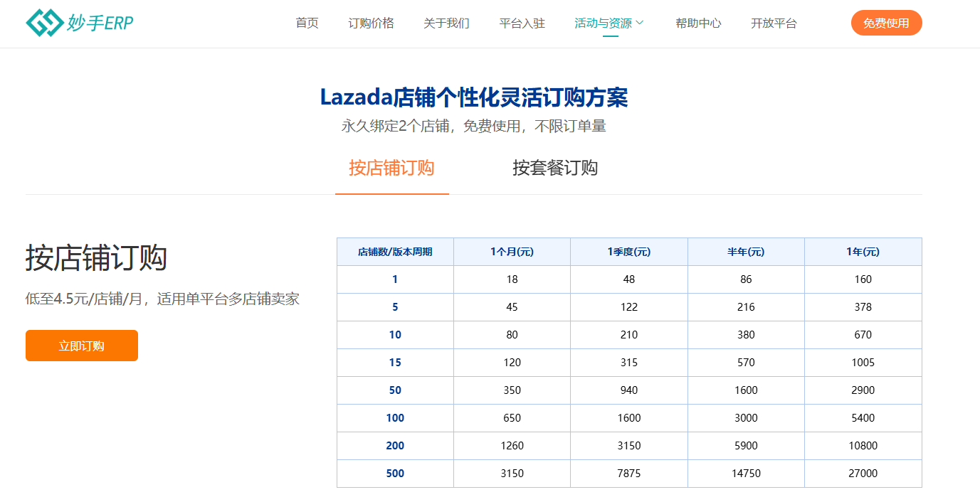Image resolution: width=980 pixels, height=502 pixels.
Task: Click the 1年(元) column header
Action: [863, 252]
